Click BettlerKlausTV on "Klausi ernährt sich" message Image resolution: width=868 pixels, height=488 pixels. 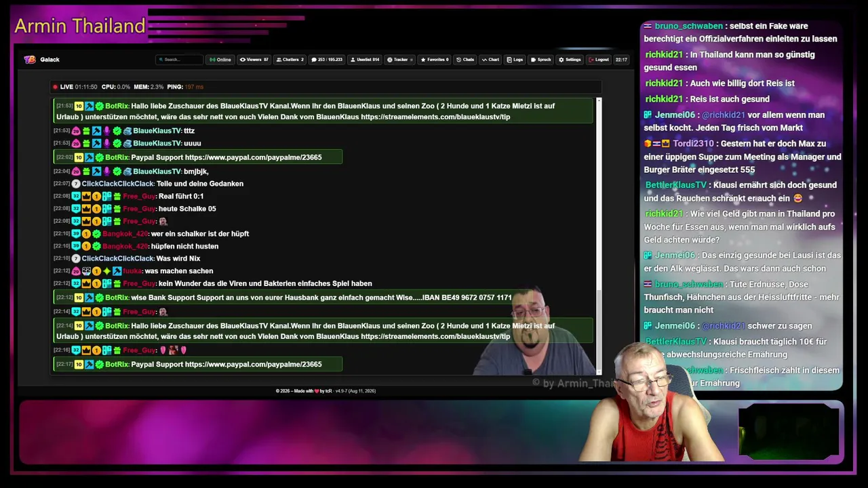point(675,185)
